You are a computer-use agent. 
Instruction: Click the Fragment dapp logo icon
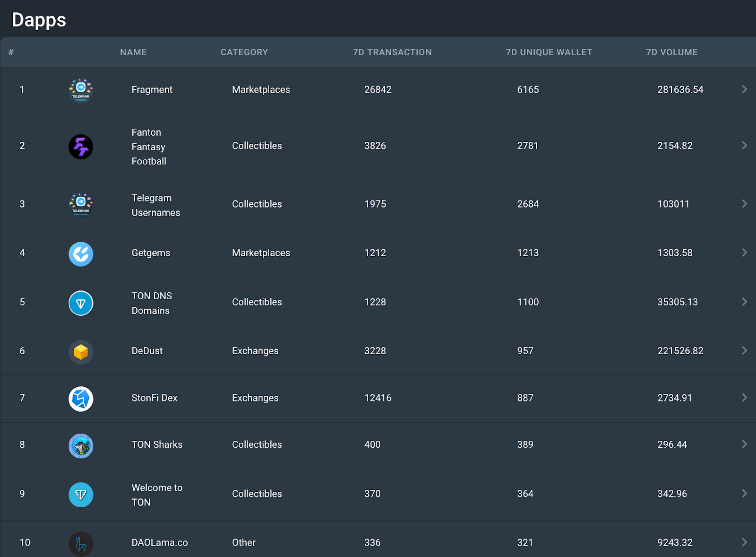(x=81, y=90)
